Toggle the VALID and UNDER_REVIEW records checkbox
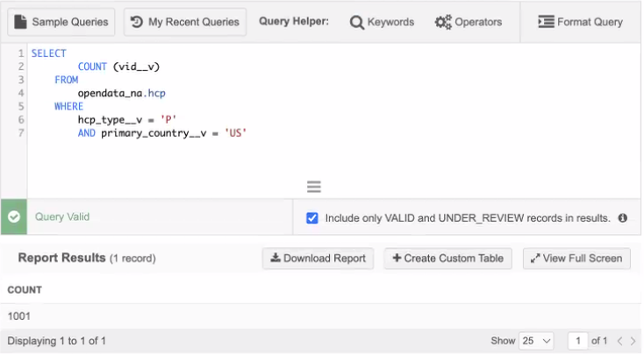The width and height of the screenshot is (644, 354). (x=312, y=218)
